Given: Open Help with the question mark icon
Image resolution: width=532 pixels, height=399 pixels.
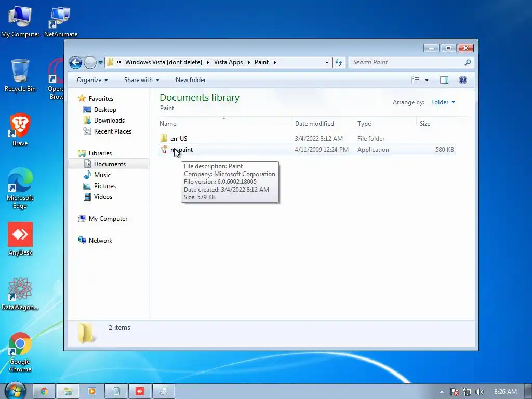Looking at the screenshot, I should click(463, 80).
